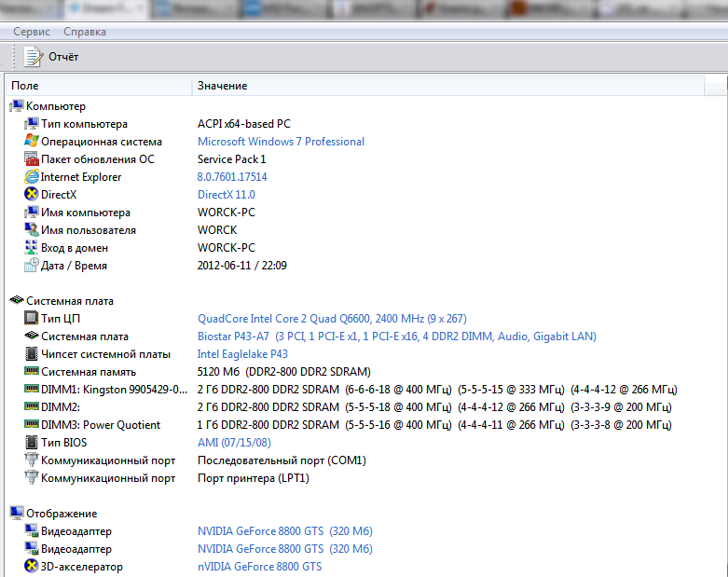Open the first NVIDIA GeForce 8800 GTS (320 Мб) link
The width and height of the screenshot is (728, 577).
click(285, 531)
